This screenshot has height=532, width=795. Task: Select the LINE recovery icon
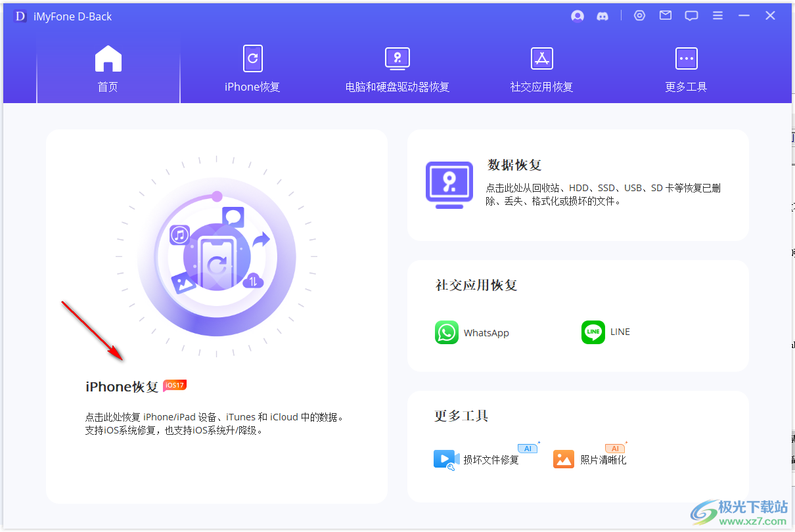[593, 332]
